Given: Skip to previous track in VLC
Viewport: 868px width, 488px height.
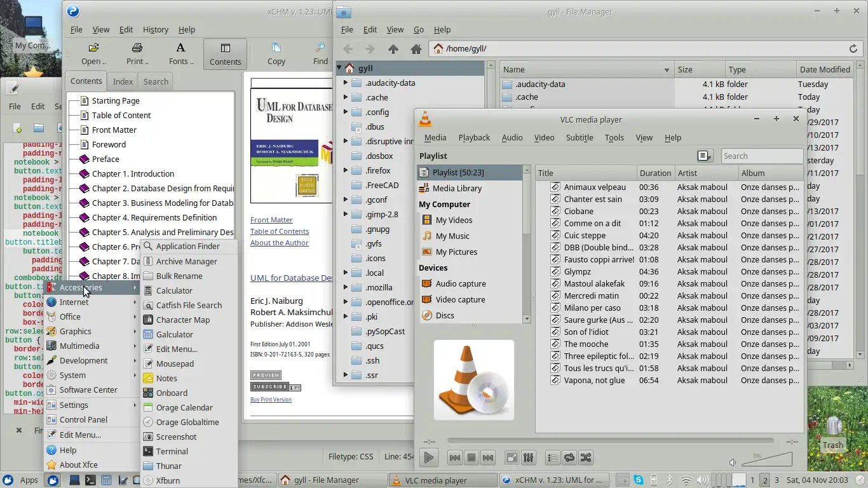Looking at the screenshot, I should pos(455,457).
